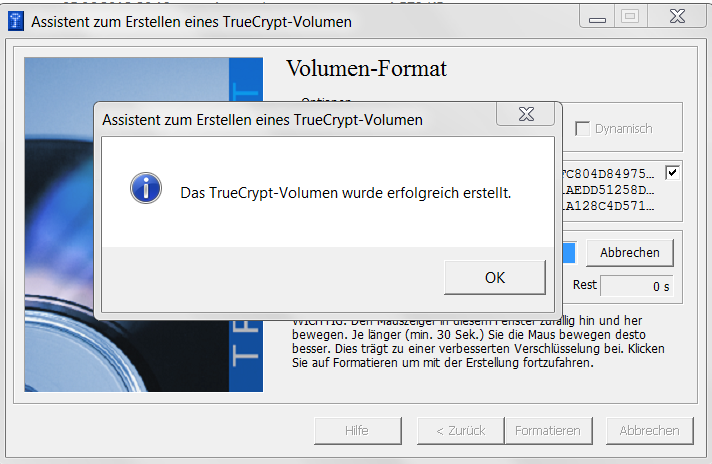Image resolution: width=712 pixels, height=464 pixels.
Task: Uncheck the random pool display checkbox
Action: pos(672,172)
